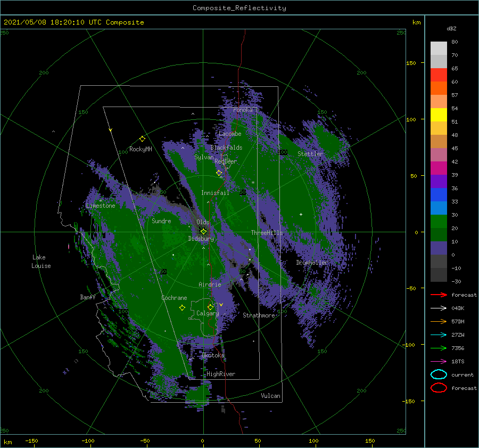Click the Ponoka city label
The height and width of the screenshot is (448, 479).
click(243, 110)
